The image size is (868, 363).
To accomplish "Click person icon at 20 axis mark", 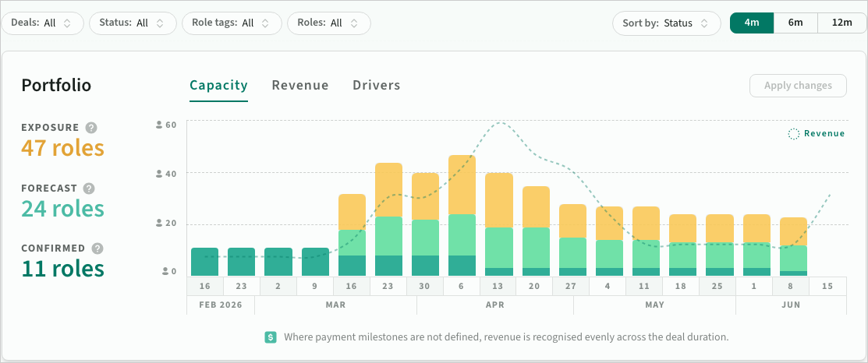I will click(159, 224).
